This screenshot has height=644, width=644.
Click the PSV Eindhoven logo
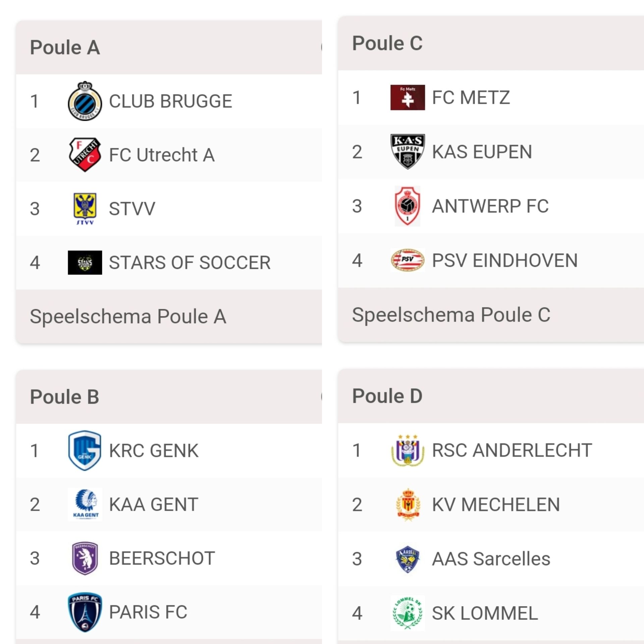(408, 260)
